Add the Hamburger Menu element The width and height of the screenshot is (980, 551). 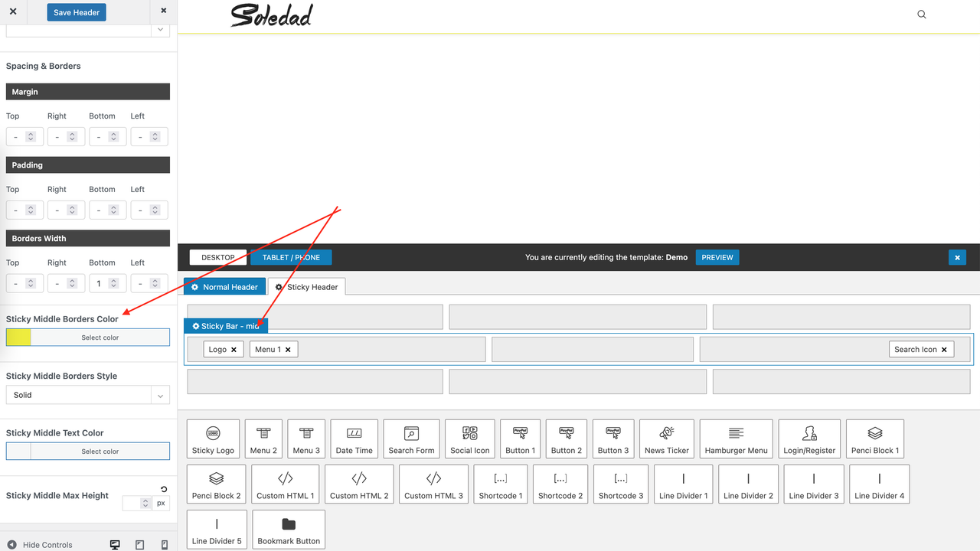736,438
